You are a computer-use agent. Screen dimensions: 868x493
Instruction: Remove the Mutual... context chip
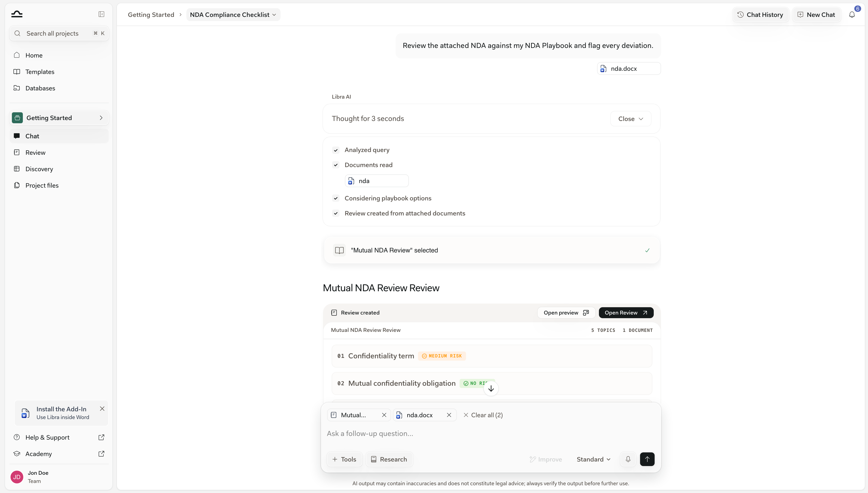point(384,415)
